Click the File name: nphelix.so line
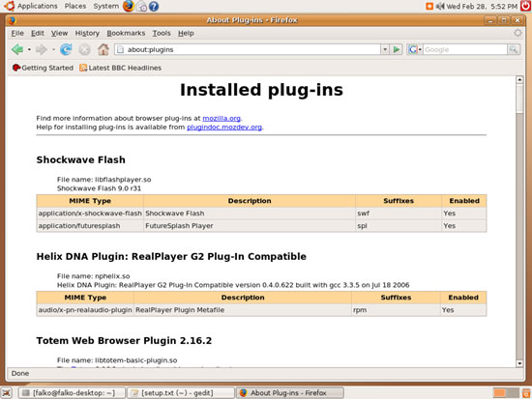 (93, 276)
